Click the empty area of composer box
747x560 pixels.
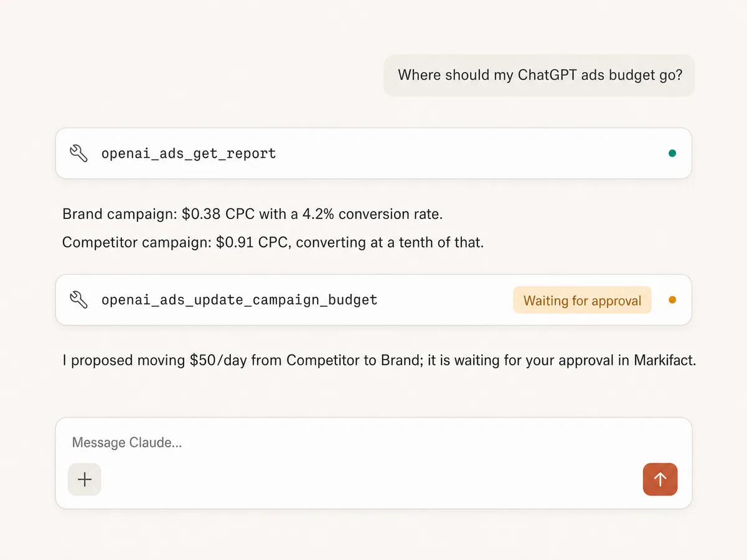click(x=374, y=479)
